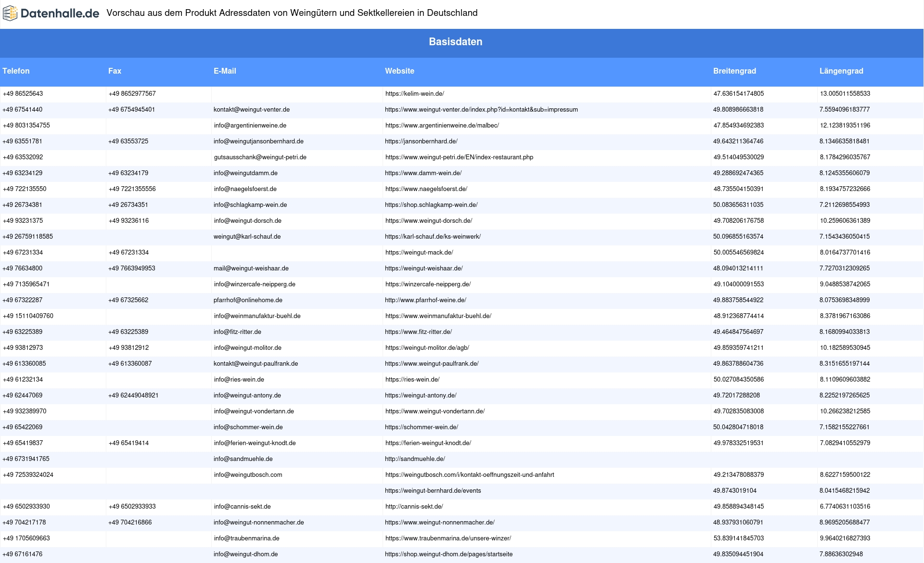Open the https://kelim-wein.de/ website link
This screenshot has height=563, width=924.
tap(414, 94)
